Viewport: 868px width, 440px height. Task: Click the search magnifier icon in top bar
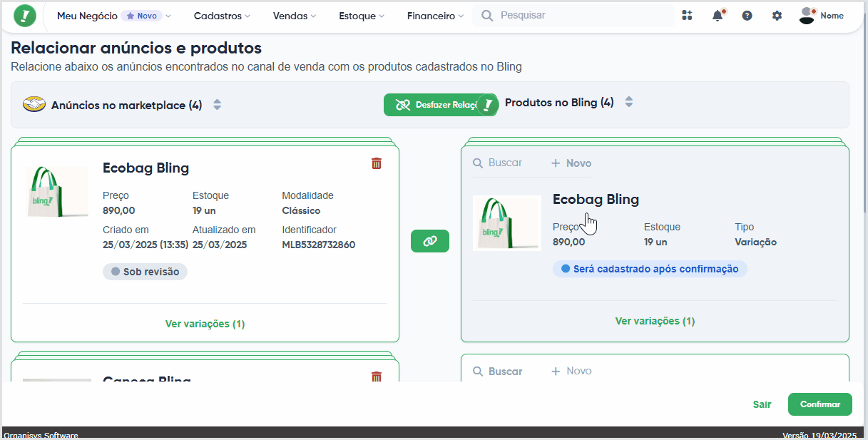(487, 16)
